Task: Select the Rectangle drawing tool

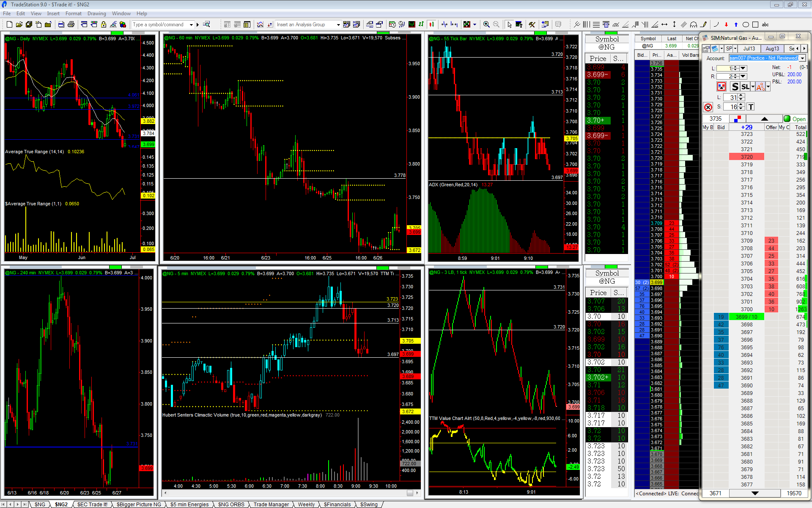Action: pos(755,25)
